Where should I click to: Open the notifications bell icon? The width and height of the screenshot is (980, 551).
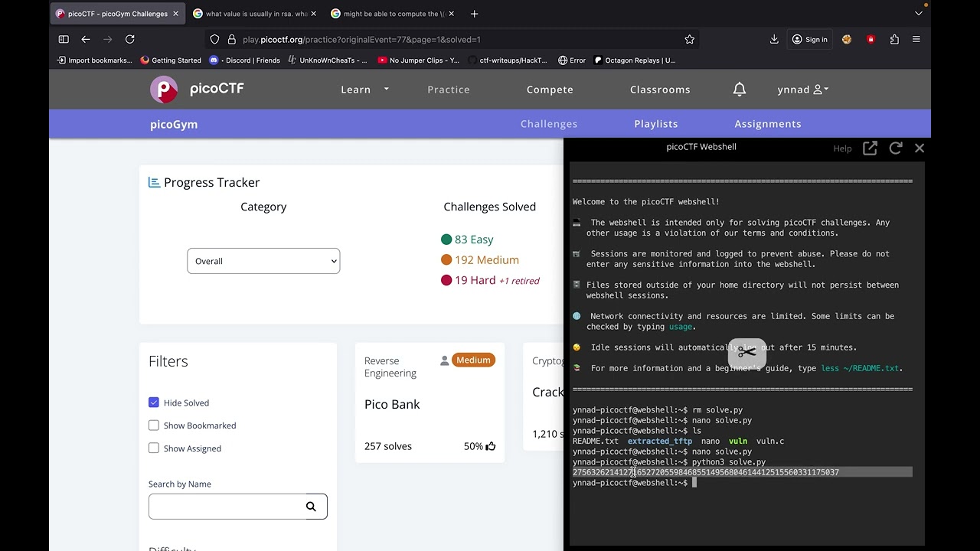[x=740, y=90]
